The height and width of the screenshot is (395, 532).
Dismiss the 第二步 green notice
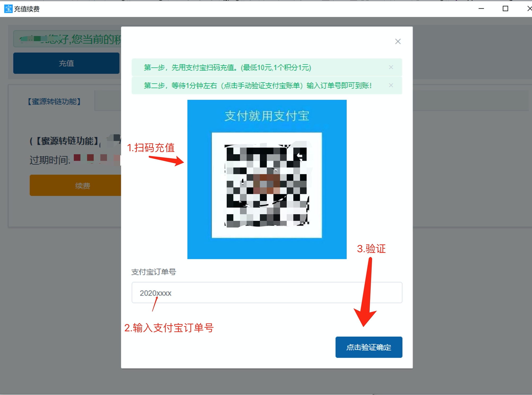coord(391,85)
